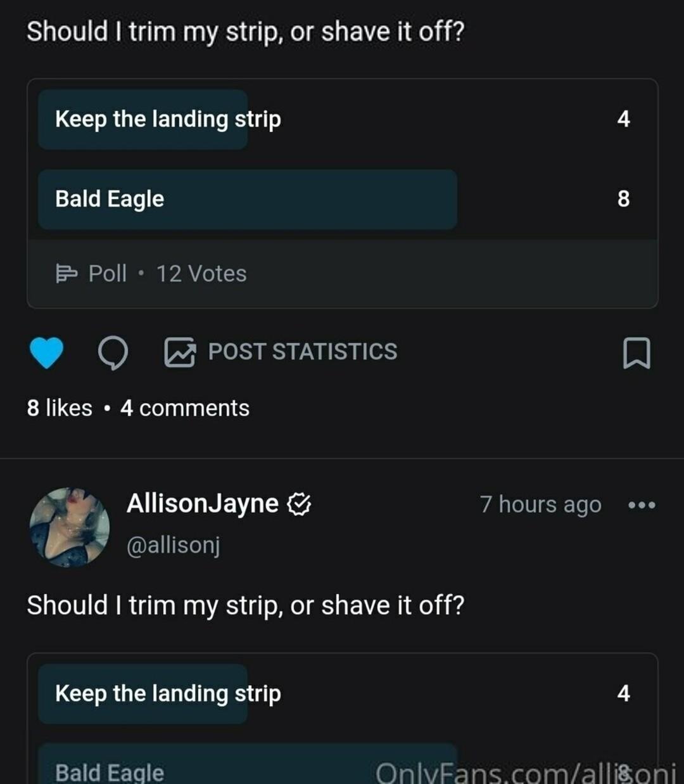Choose "Keep the landing strip" under AllisonJayne's post
The height and width of the screenshot is (784, 684).
[168, 693]
